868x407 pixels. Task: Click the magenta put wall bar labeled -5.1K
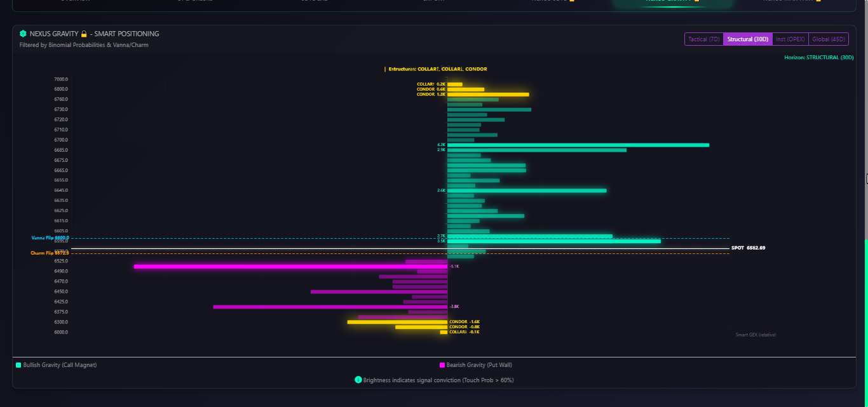[290, 267]
